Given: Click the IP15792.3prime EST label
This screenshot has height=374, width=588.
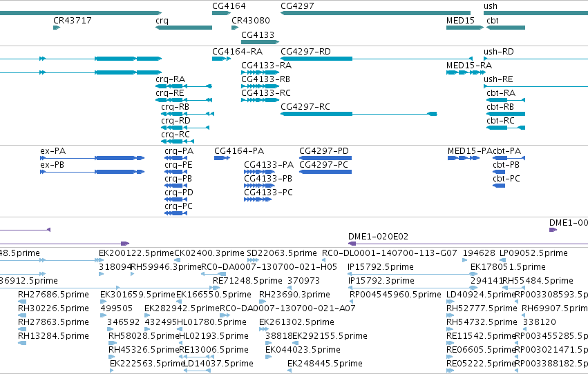Looking at the screenshot, I should (381, 281).
